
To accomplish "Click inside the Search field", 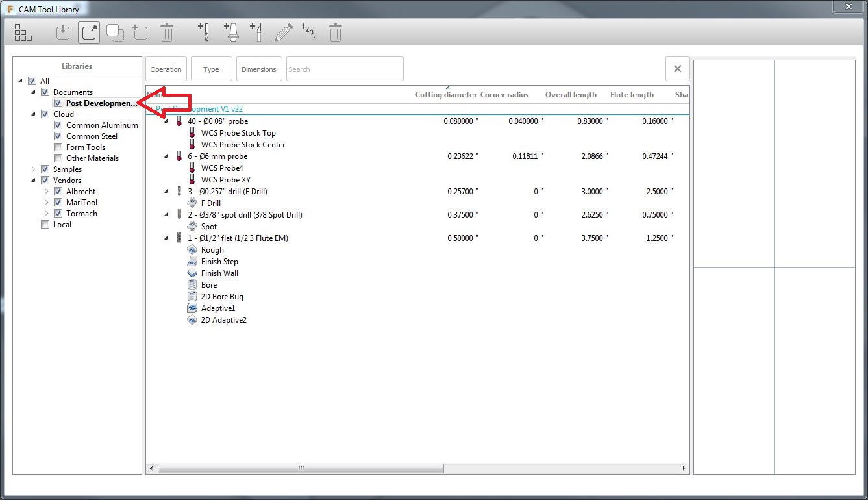I will coord(345,69).
